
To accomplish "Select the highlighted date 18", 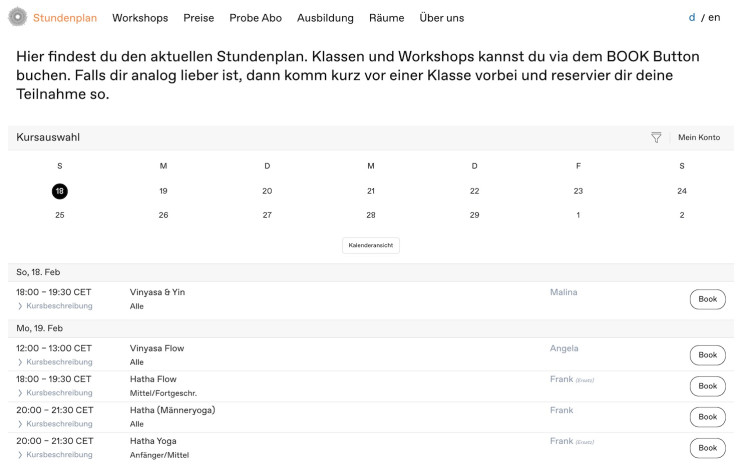I will tap(60, 191).
